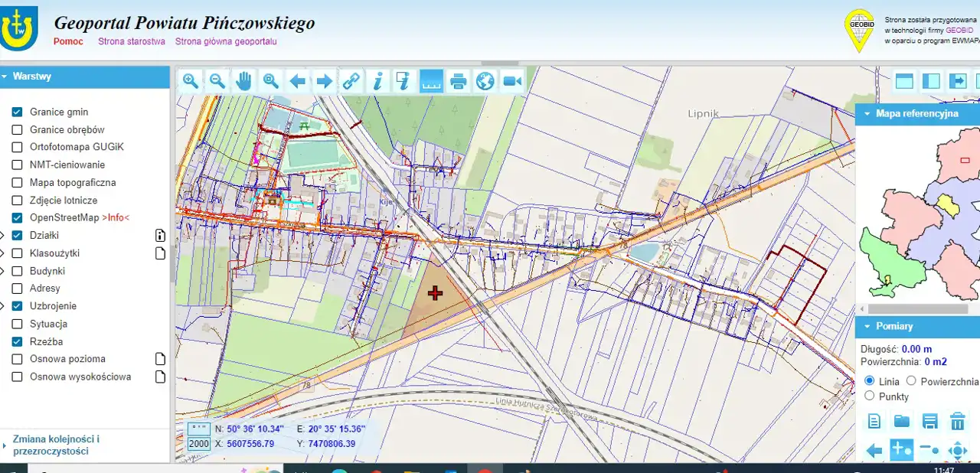Enable the Ortofotomapa GUGiK layer checkbox
This screenshot has height=473, width=980.
[17, 147]
